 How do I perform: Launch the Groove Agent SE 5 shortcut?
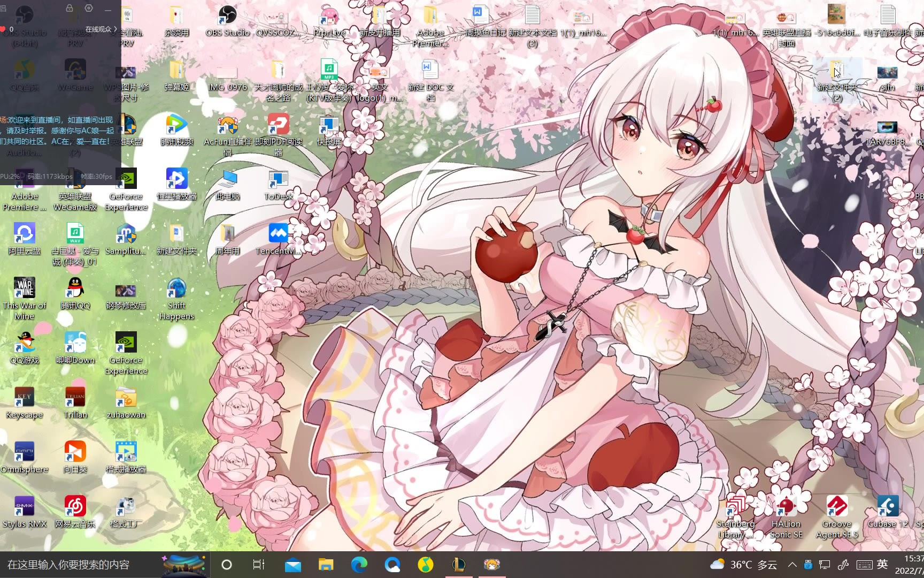[837, 518]
